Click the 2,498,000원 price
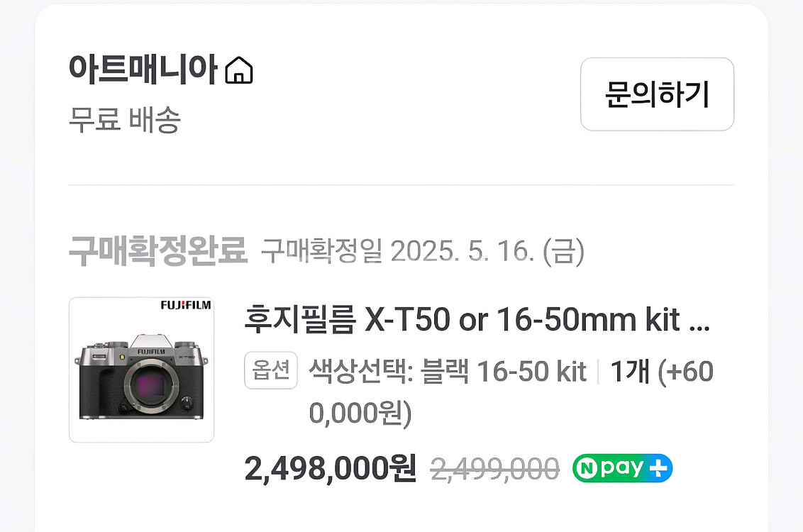803x532 pixels. [330, 468]
